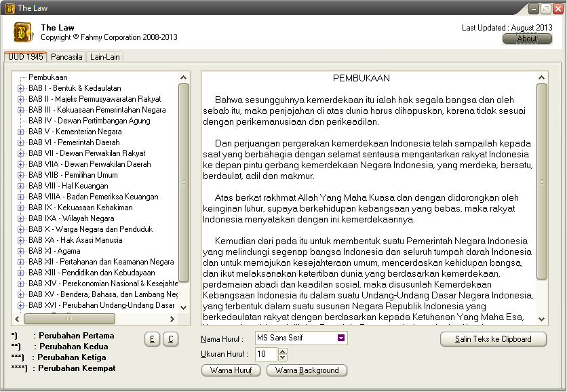567x392 pixels.
Task: Expand BAB XV - Bendera, Bahasa node
Action: [20, 294]
